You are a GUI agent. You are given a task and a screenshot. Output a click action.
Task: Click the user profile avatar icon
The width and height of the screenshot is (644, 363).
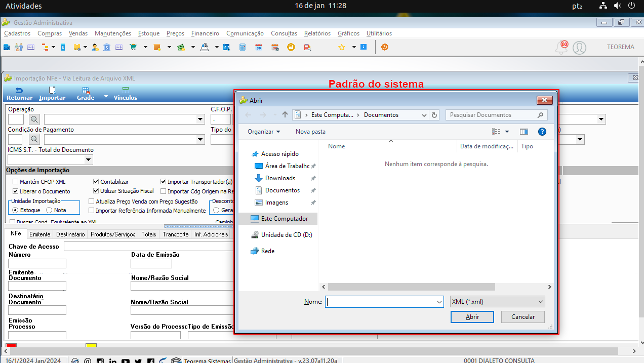579,48
